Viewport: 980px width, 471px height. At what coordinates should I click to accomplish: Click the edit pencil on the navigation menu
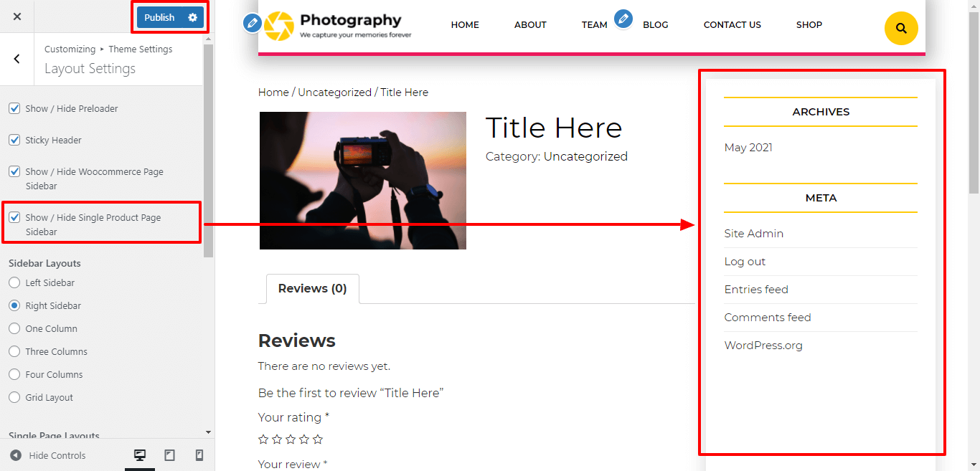coord(623,19)
